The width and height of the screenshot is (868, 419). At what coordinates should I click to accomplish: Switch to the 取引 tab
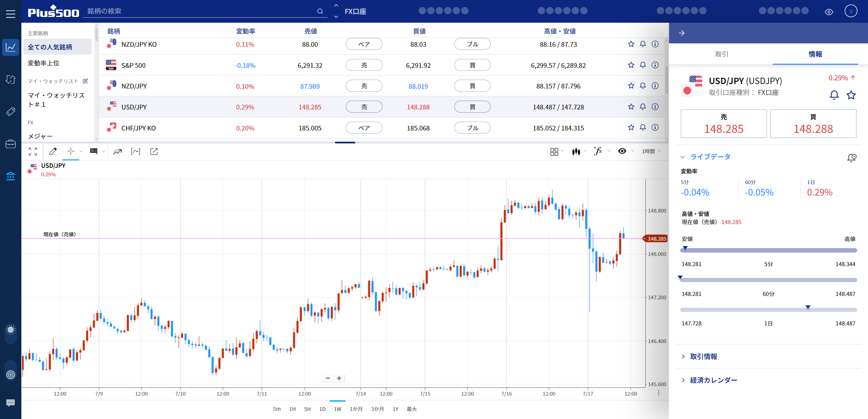click(721, 54)
